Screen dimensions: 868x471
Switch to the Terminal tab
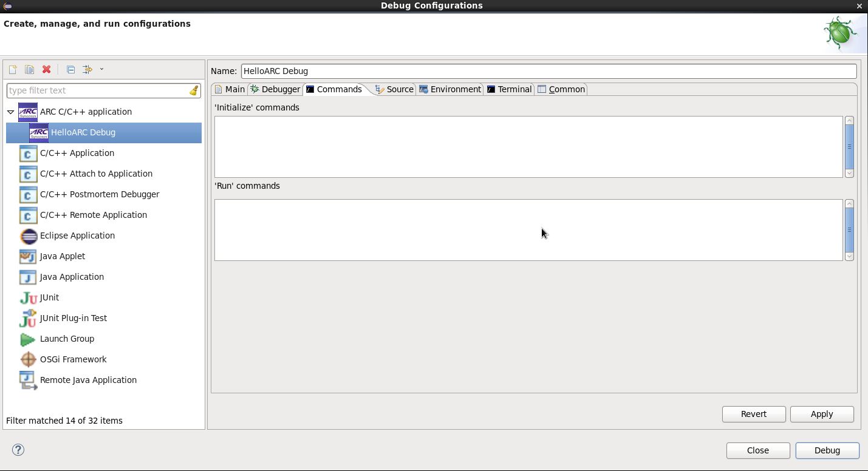(509, 89)
